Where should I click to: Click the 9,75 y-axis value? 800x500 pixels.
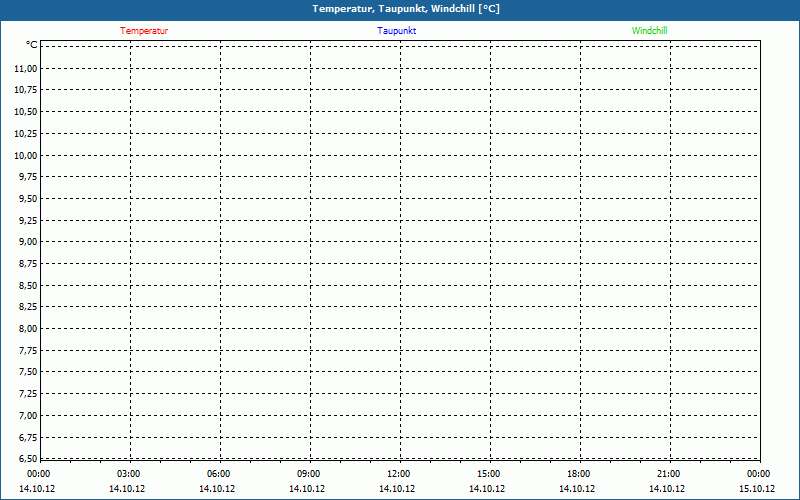tap(28, 177)
